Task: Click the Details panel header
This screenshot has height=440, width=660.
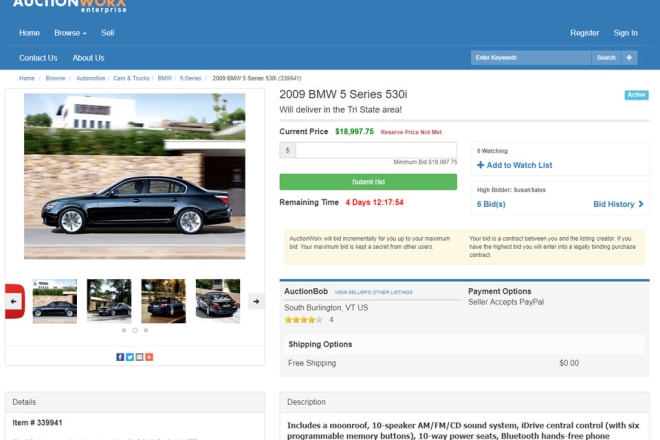Action: (x=135, y=402)
